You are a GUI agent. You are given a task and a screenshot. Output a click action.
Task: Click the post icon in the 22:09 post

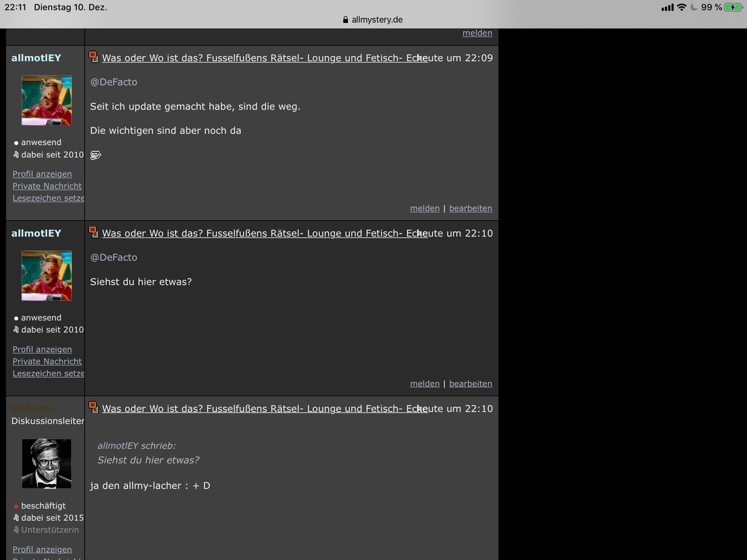(x=94, y=57)
